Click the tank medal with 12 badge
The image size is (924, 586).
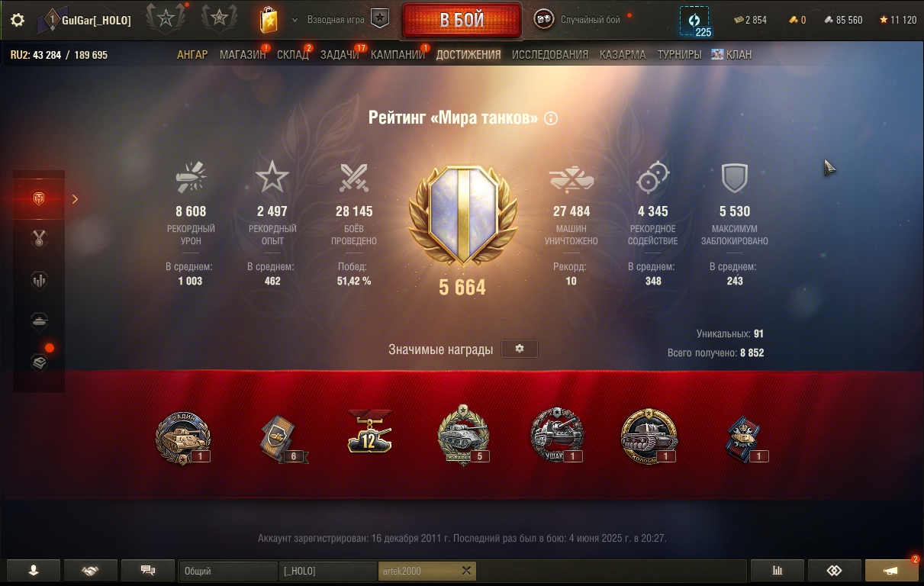click(369, 432)
